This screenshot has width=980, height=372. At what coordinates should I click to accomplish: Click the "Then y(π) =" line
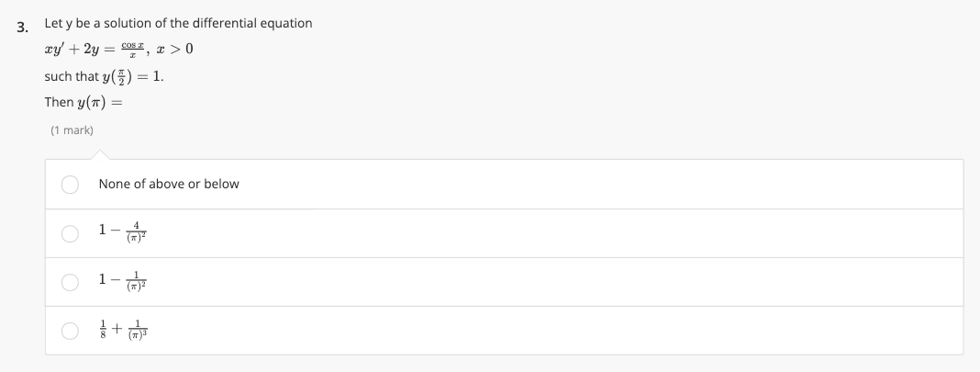tap(84, 102)
